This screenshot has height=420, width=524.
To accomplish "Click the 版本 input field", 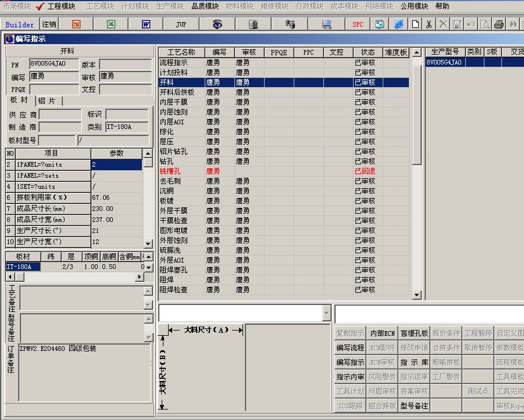I will [126, 64].
